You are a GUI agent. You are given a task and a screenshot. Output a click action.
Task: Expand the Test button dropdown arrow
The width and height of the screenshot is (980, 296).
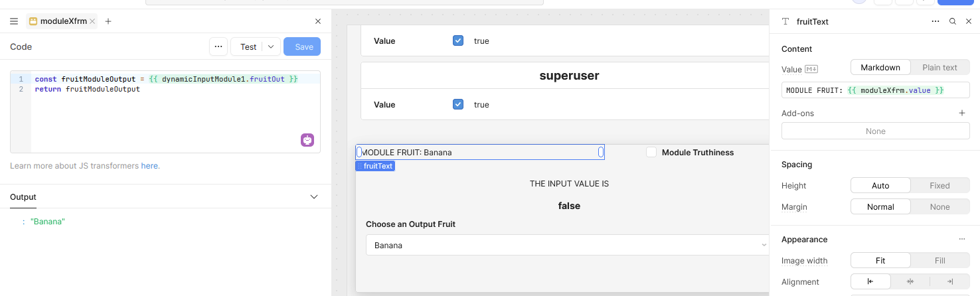pos(271,47)
